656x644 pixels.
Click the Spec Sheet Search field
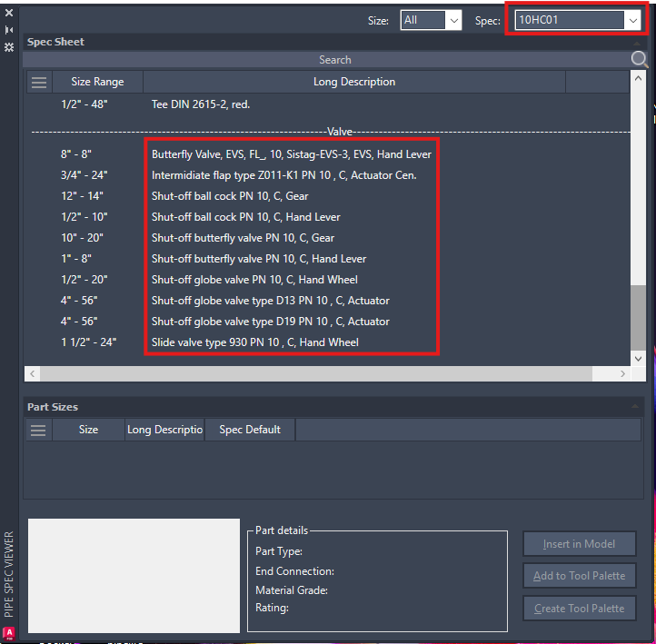click(x=334, y=60)
